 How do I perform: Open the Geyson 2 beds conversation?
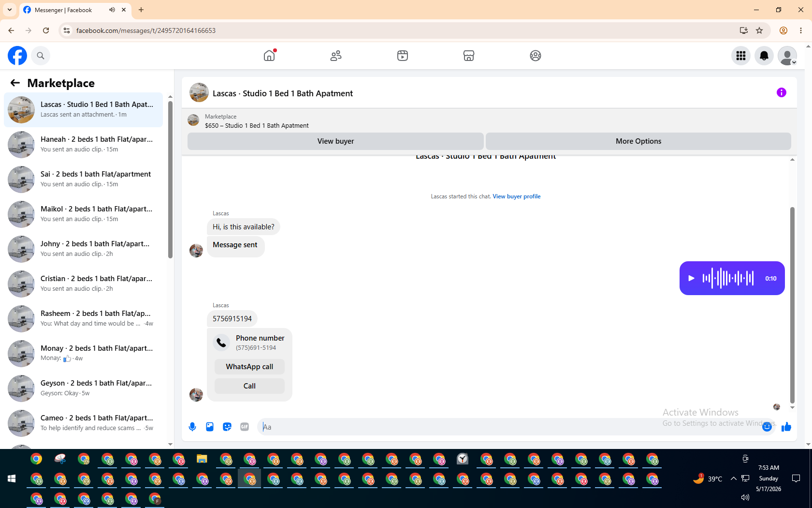(x=83, y=388)
